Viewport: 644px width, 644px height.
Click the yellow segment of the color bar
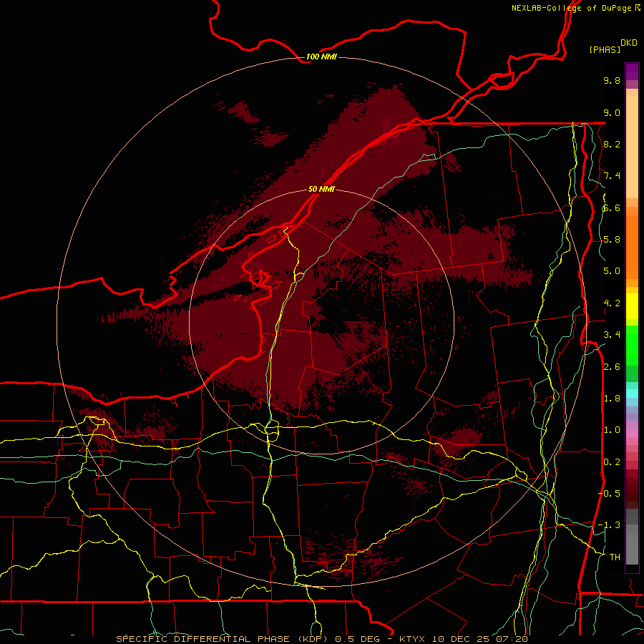pos(632,306)
